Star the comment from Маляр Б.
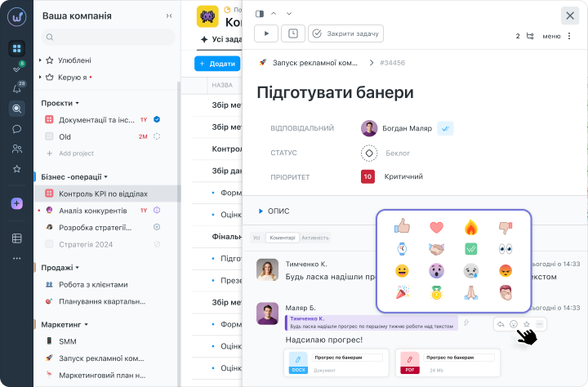The width and height of the screenshot is (588, 387). [527, 324]
